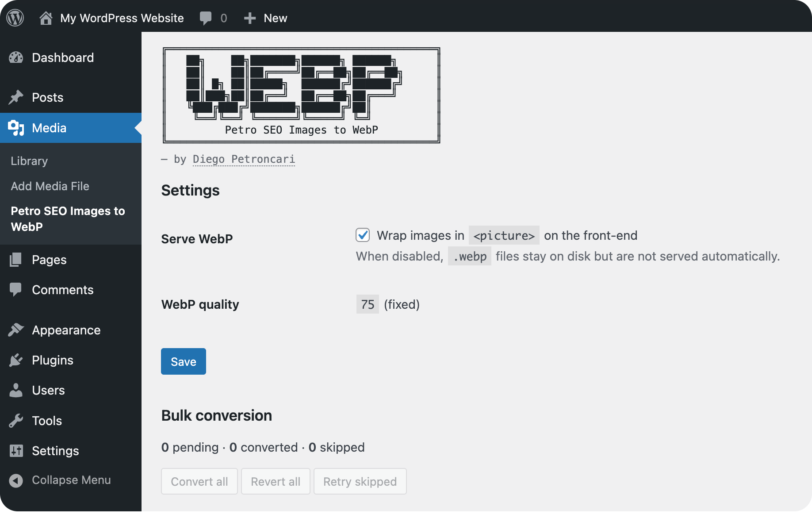Click the Dashboard gauge icon
The image size is (812, 514).
(x=16, y=58)
